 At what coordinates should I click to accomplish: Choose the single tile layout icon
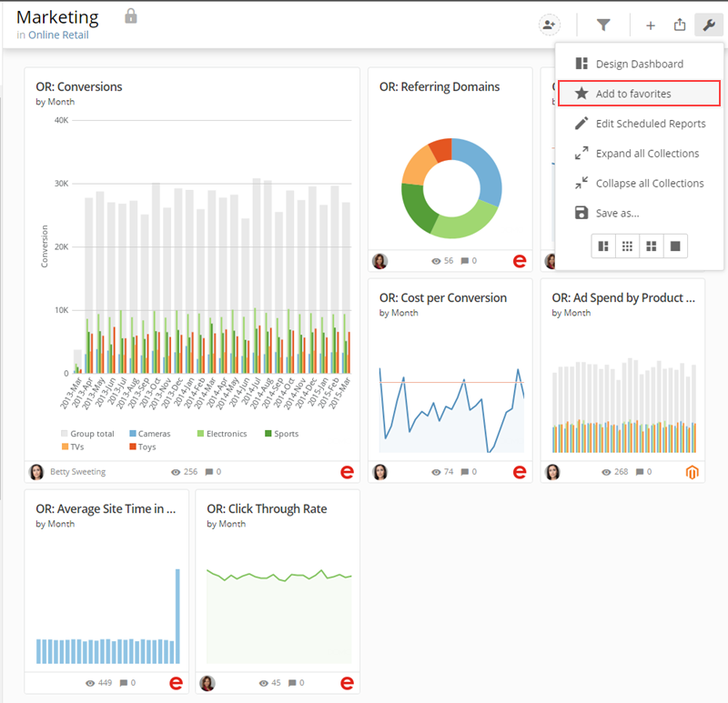coord(675,246)
